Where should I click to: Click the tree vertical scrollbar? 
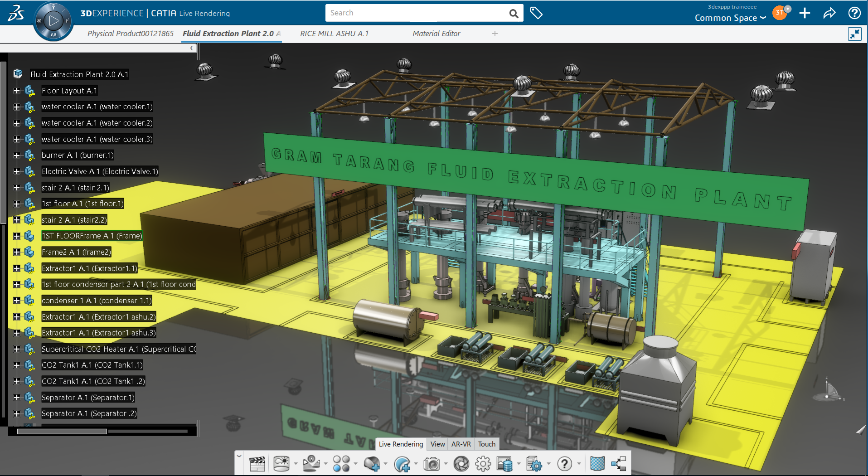pyautogui.click(x=4, y=143)
